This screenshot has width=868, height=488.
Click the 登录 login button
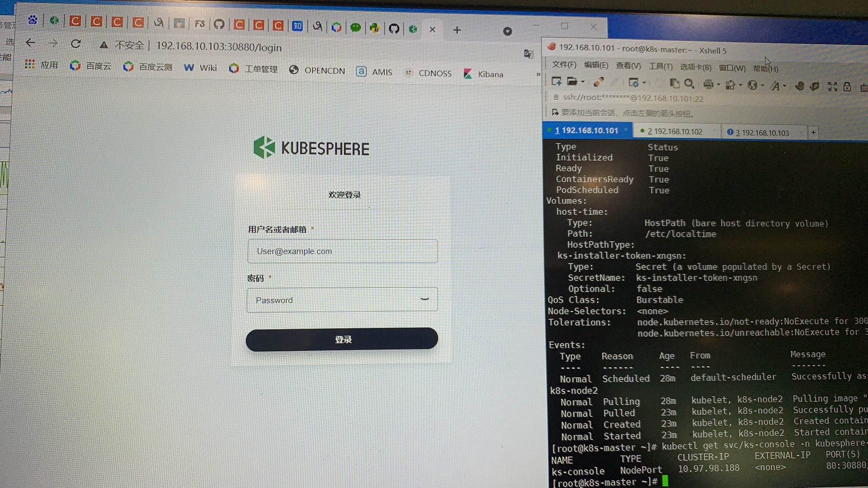tap(342, 339)
